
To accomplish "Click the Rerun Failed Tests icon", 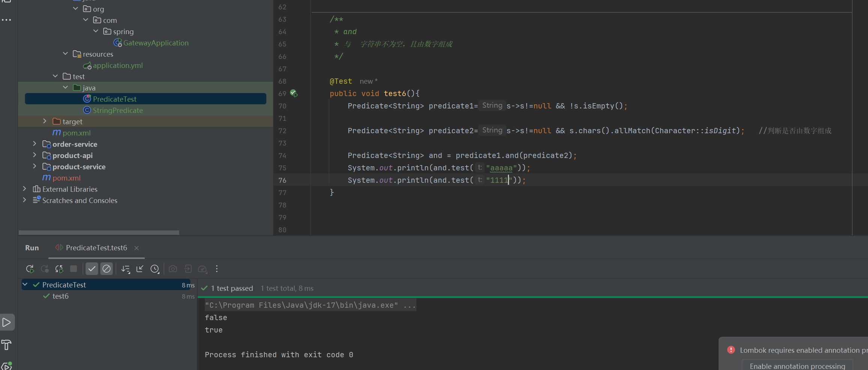I will pyautogui.click(x=45, y=269).
